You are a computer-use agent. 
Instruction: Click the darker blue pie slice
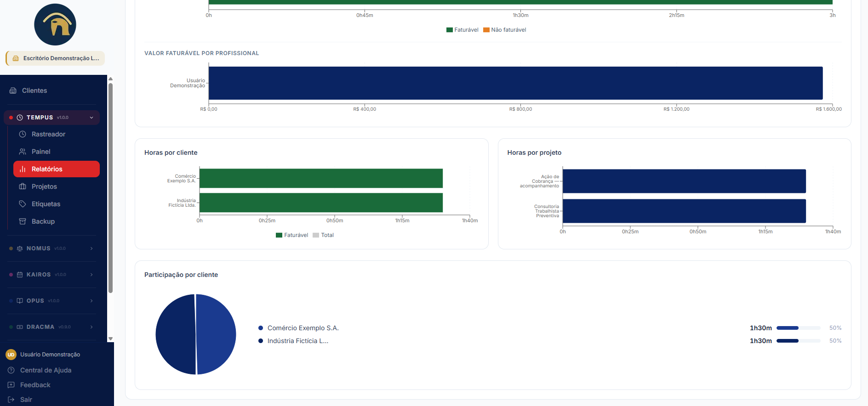click(x=175, y=334)
